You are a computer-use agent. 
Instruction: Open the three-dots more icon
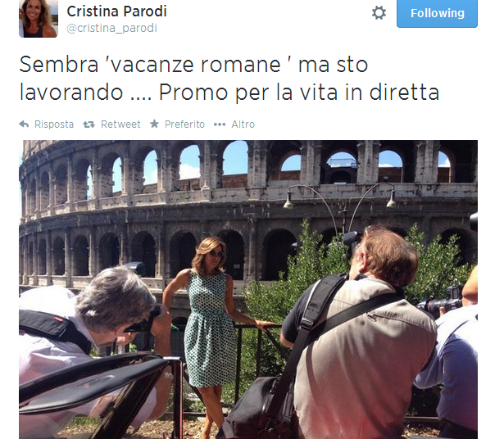pos(220,124)
